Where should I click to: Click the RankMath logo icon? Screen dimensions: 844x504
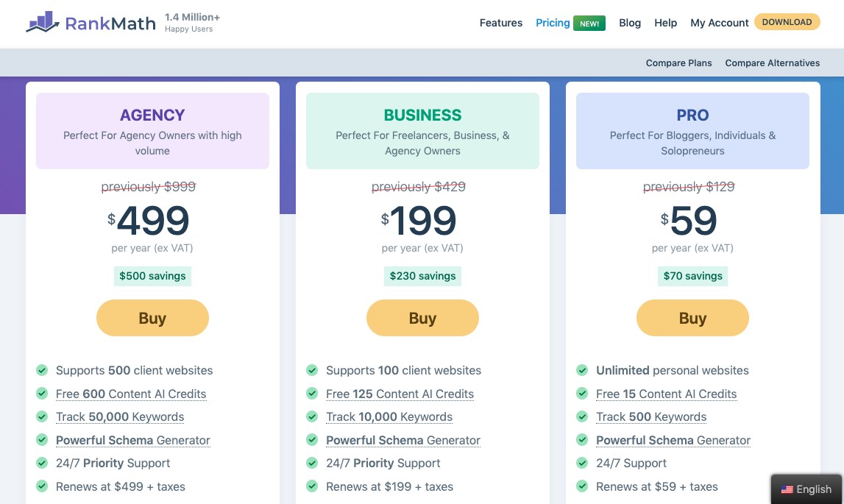pos(43,21)
